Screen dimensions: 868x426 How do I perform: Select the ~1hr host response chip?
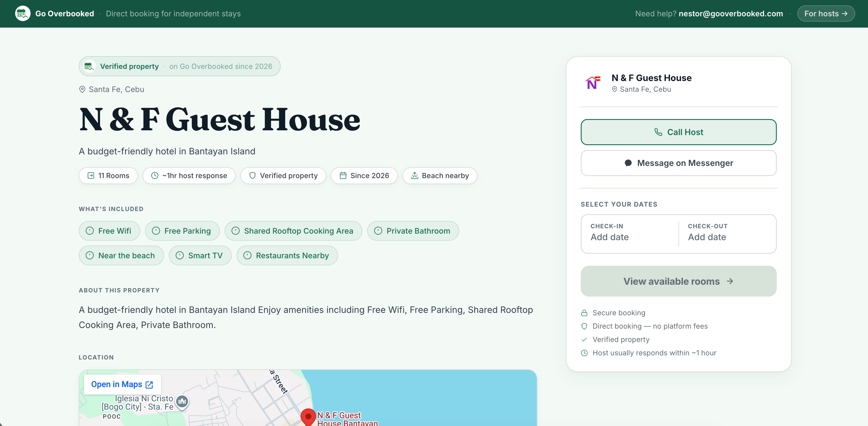[x=189, y=175]
